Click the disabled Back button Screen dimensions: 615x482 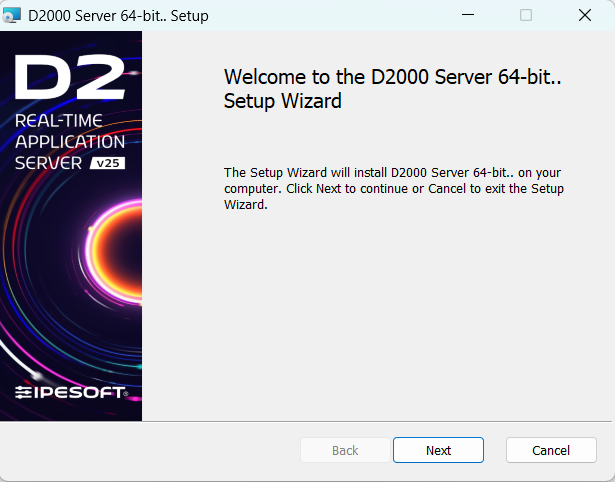345,450
